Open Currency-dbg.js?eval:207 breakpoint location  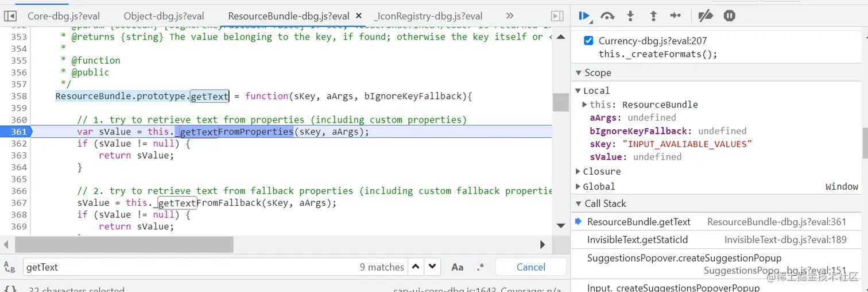[x=653, y=41]
